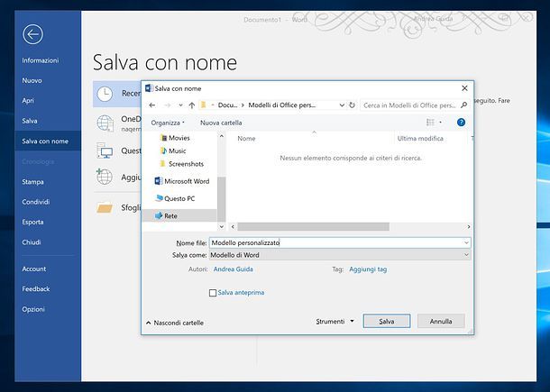Viewport: 550px width, 392px height.
Task: Click the Andrea Guida author link
Action: (x=234, y=269)
